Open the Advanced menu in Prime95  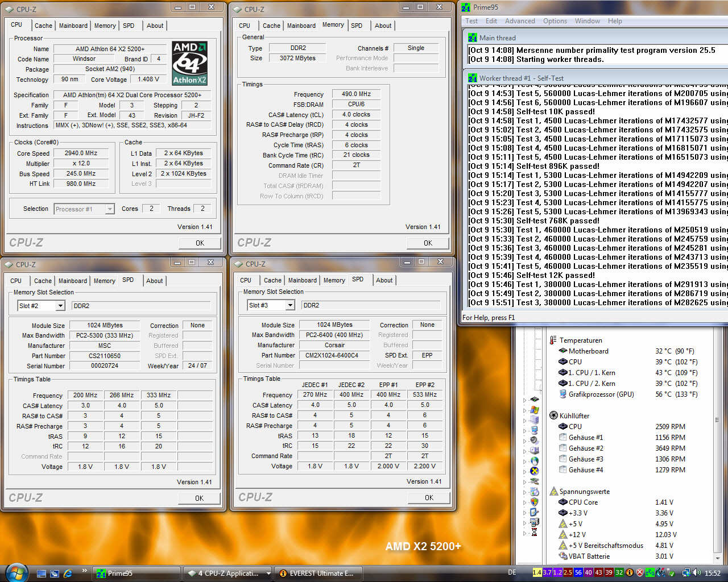[x=520, y=21]
